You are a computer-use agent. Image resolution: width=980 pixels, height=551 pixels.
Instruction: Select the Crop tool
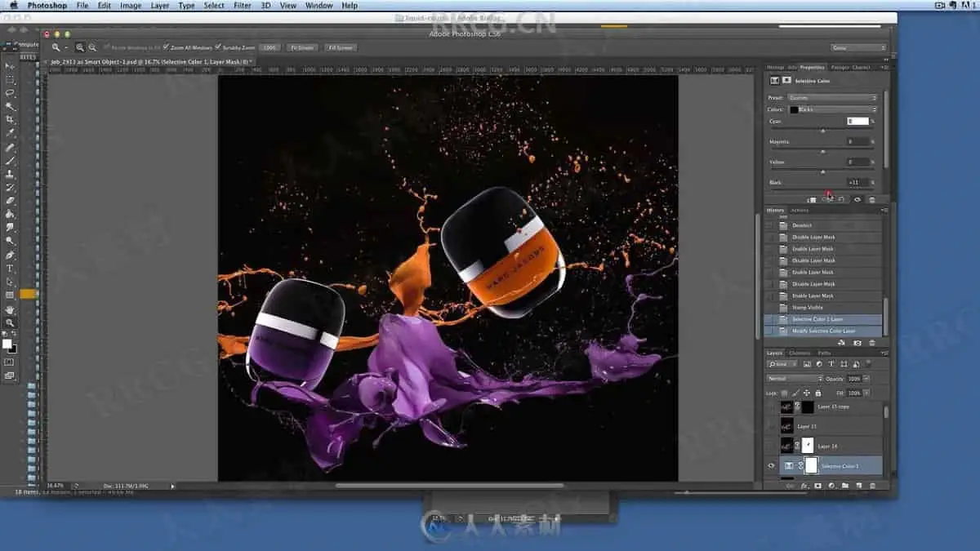[10, 120]
